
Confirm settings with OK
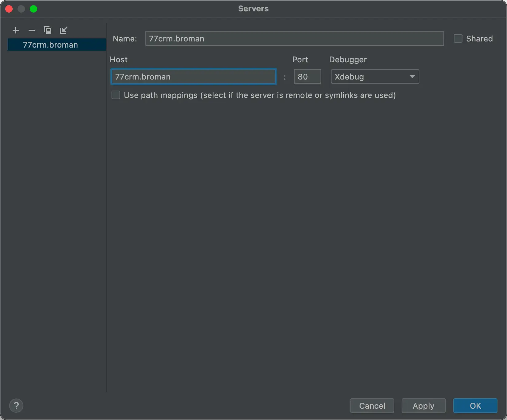(475, 406)
